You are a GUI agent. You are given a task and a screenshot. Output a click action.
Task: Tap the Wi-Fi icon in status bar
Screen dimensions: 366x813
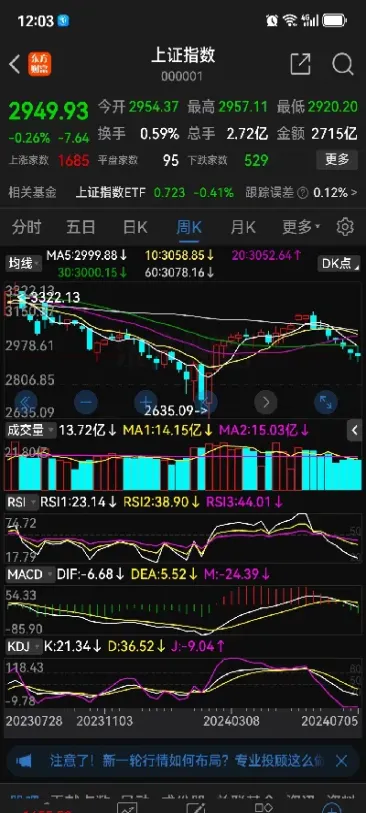coord(290,21)
